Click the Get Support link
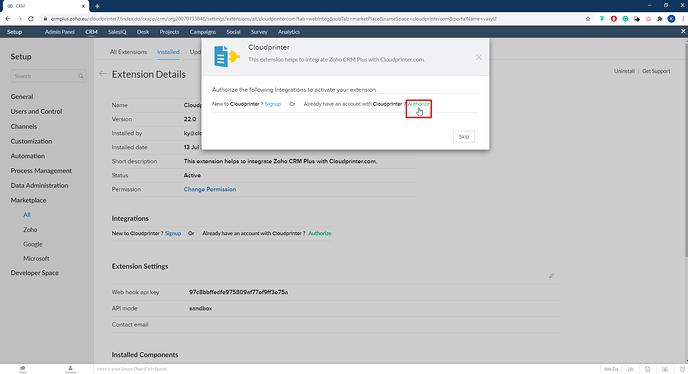The image size is (688, 374). (656, 71)
